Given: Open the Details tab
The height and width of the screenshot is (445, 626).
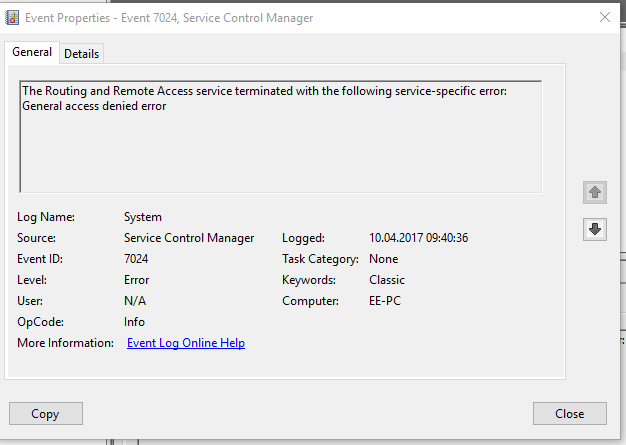Looking at the screenshot, I should coord(82,53).
